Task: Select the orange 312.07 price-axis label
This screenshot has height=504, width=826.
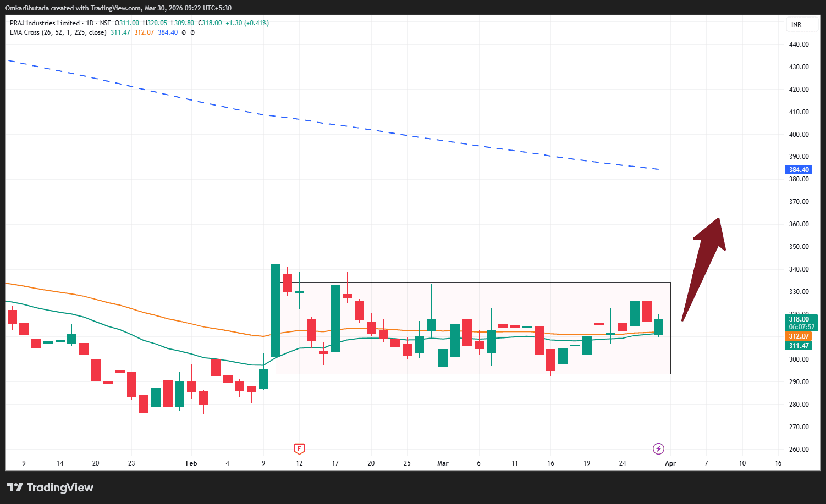Action: point(799,336)
